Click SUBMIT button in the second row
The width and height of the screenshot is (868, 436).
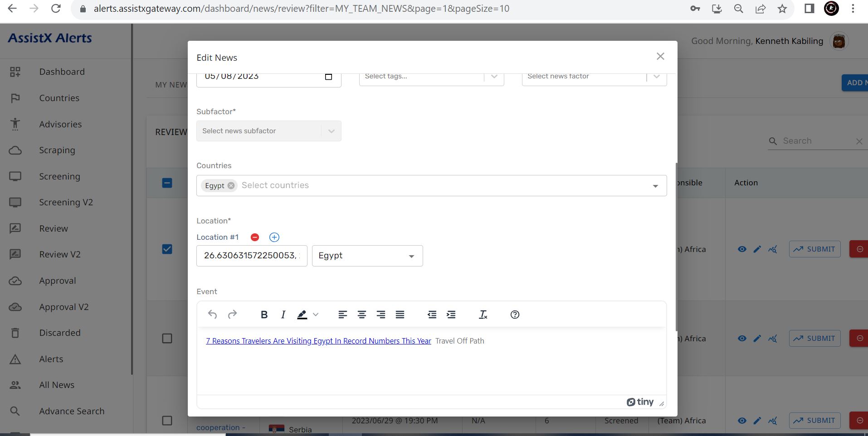[x=814, y=339]
